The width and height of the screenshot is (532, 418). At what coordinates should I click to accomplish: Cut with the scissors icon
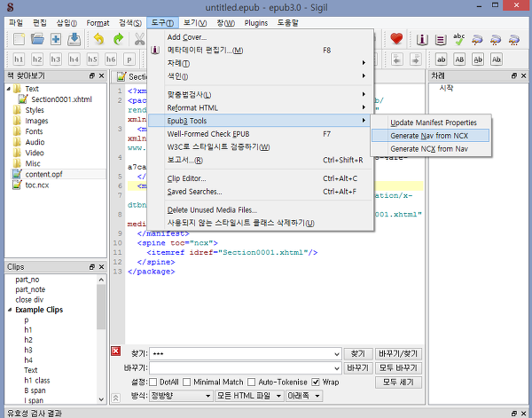(139, 39)
